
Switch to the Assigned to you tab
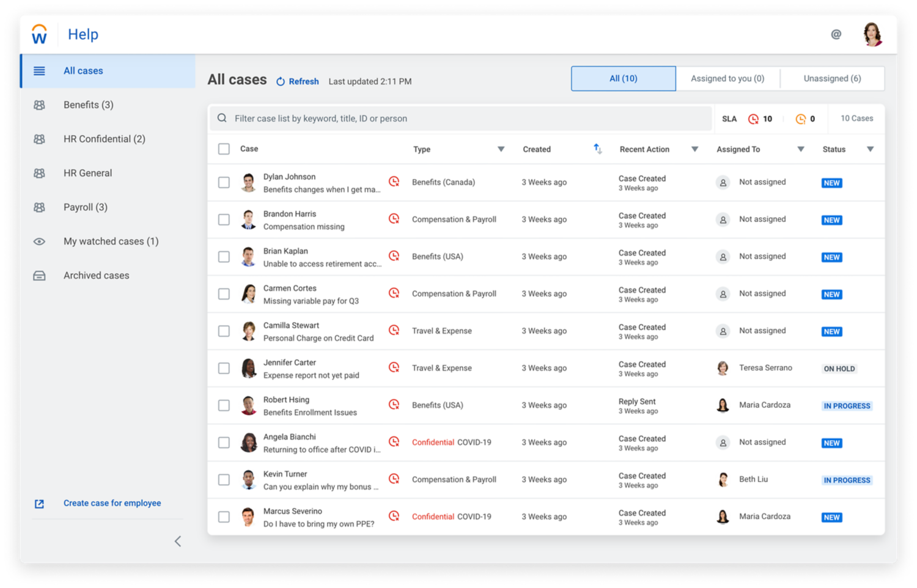727,78
